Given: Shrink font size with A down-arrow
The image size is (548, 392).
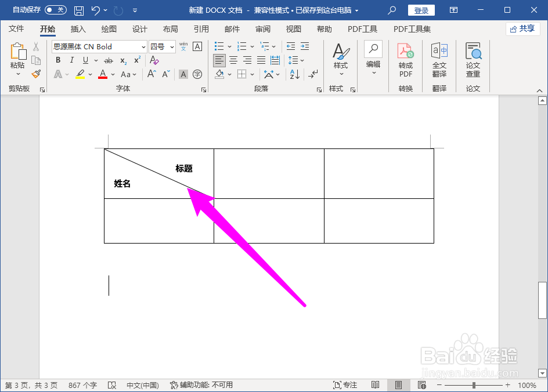Looking at the screenshot, I should point(165,74).
